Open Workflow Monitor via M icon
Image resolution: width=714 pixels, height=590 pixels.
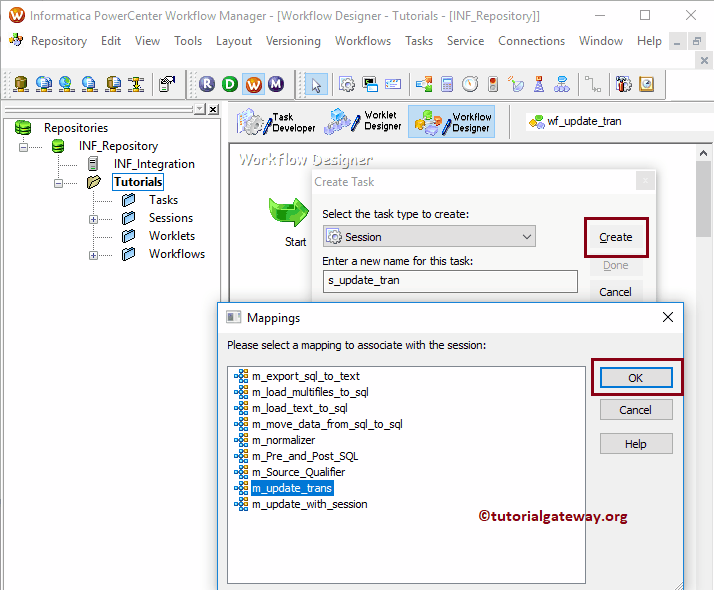point(276,84)
